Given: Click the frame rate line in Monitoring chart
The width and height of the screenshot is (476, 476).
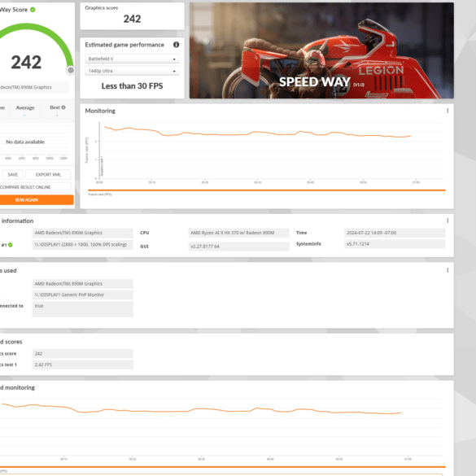Looking at the screenshot, I should pyautogui.click(x=257, y=133).
